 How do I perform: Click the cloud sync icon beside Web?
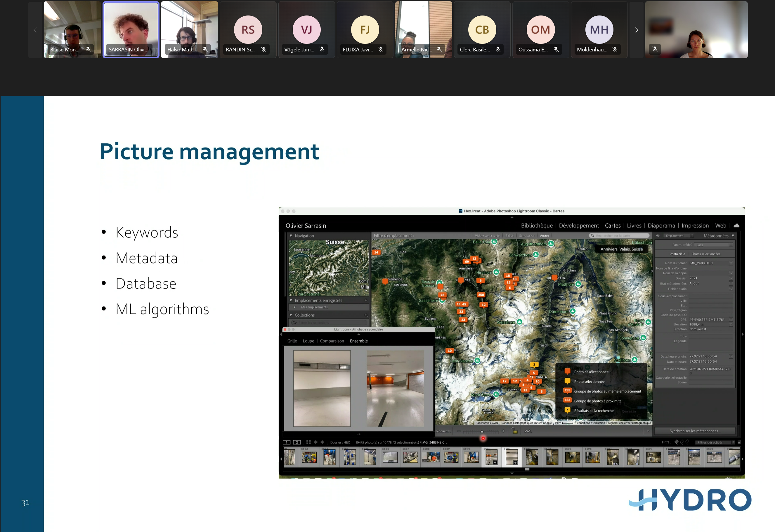click(x=737, y=226)
